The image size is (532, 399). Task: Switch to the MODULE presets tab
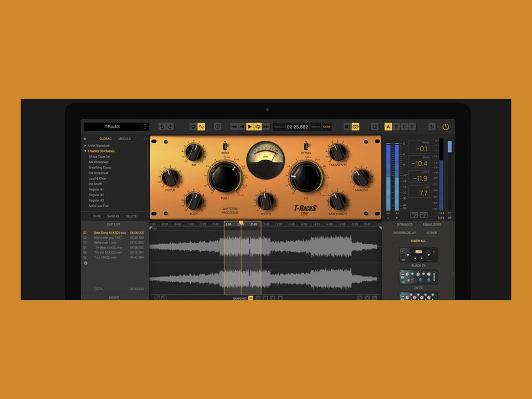[x=125, y=139]
